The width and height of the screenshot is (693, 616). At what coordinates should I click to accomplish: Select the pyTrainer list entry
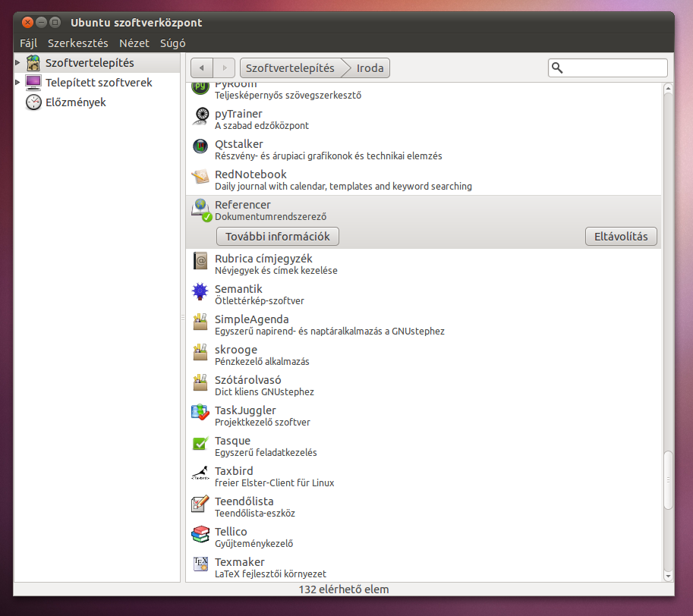(424, 119)
